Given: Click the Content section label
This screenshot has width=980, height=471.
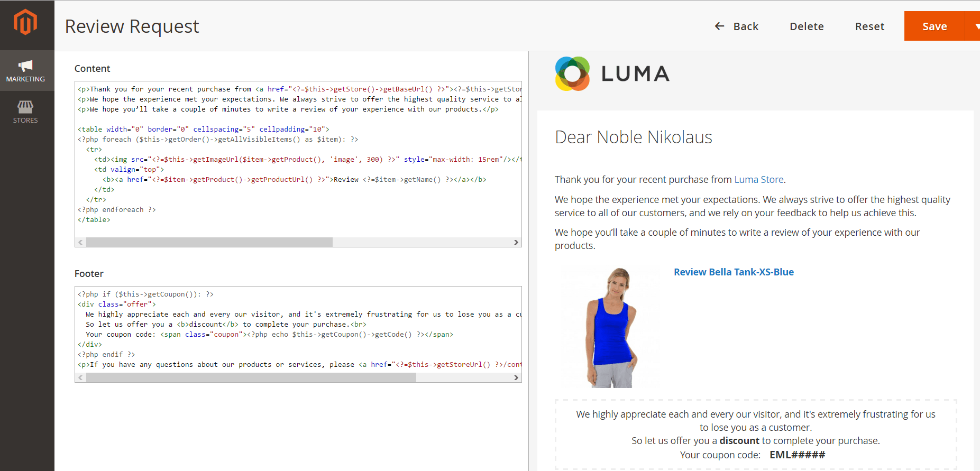Looking at the screenshot, I should (x=93, y=69).
